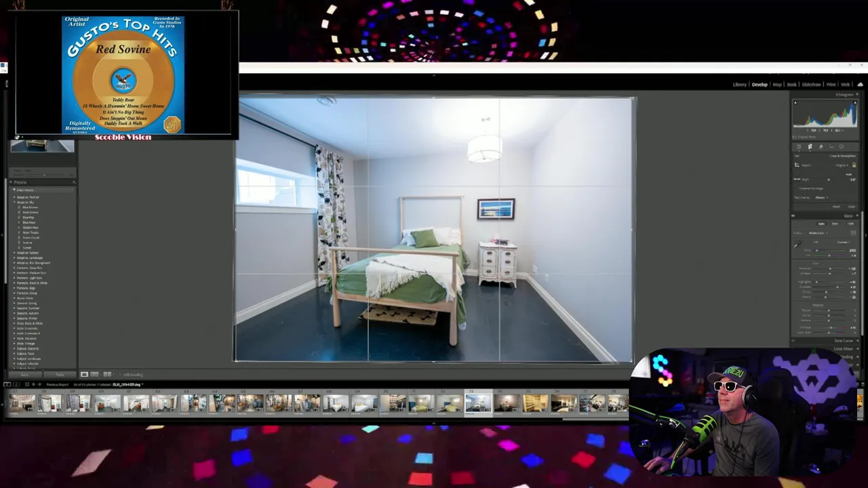Click the Auto angle button in crop panel
868x488 pixels.
[848, 174]
